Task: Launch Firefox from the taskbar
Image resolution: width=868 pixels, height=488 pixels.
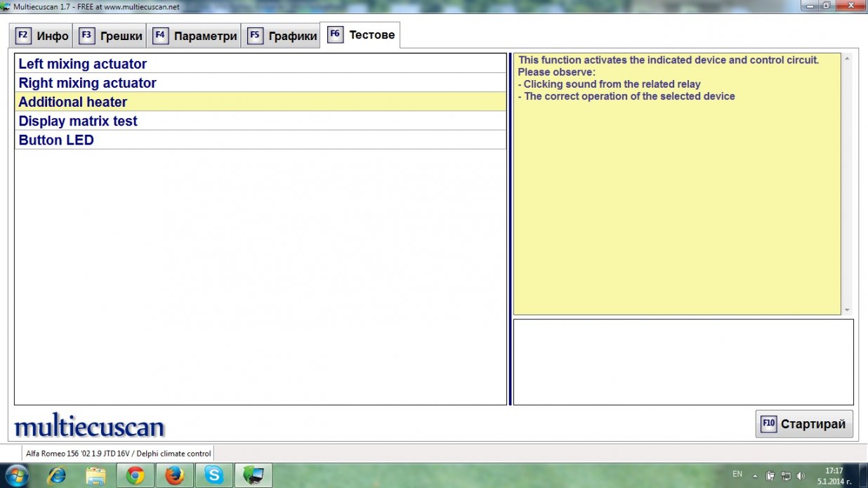Action: click(x=174, y=475)
